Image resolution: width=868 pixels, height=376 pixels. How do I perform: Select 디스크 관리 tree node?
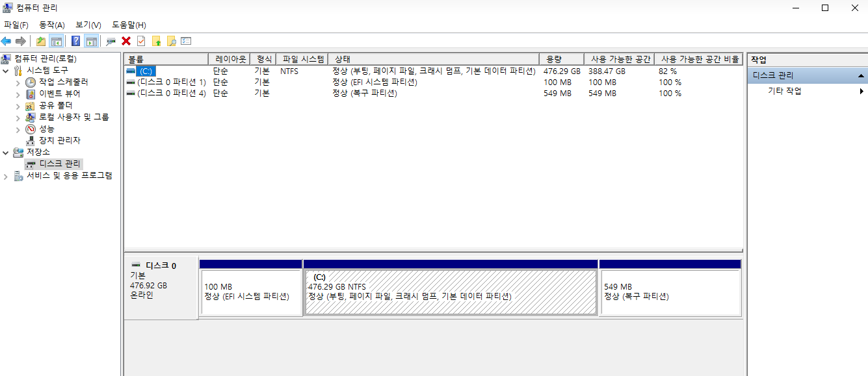(60, 164)
